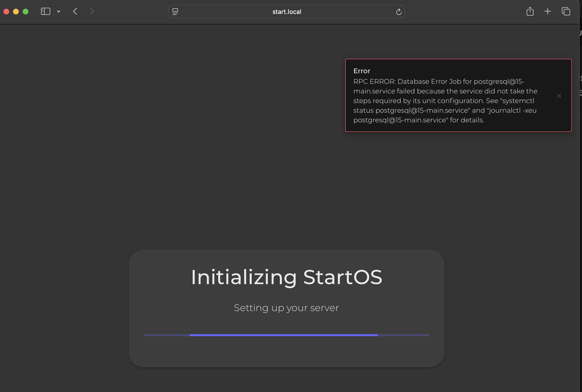Open a new tab with plus icon
This screenshot has height=392, width=582.
coord(548,12)
